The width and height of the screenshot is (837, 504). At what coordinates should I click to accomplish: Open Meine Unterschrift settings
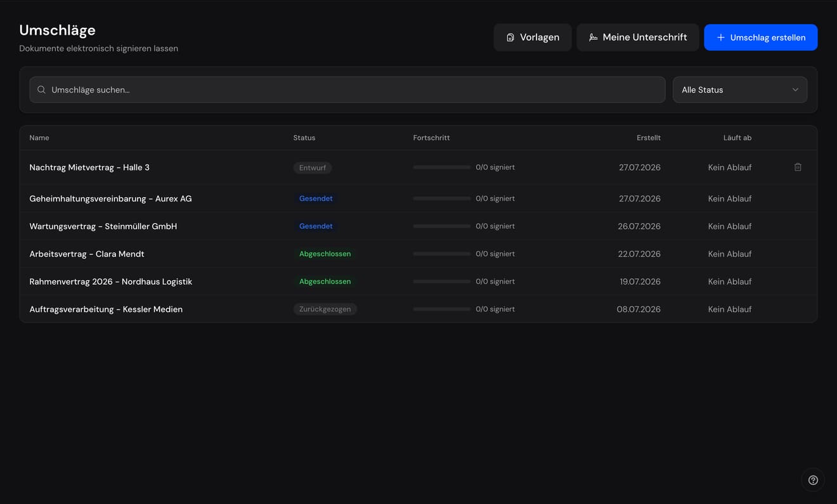tap(638, 37)
